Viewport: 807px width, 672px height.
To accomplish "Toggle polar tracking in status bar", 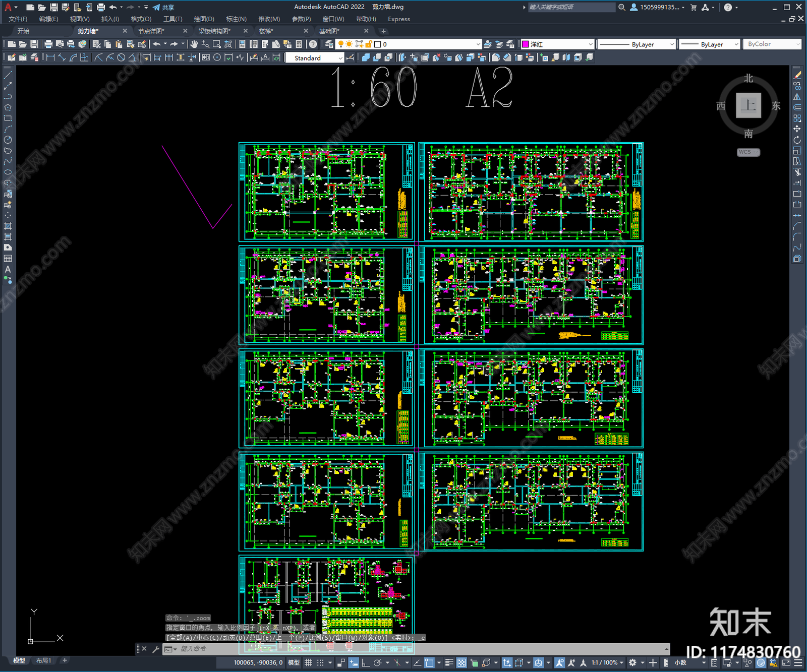I will click(x=377, y=662).
